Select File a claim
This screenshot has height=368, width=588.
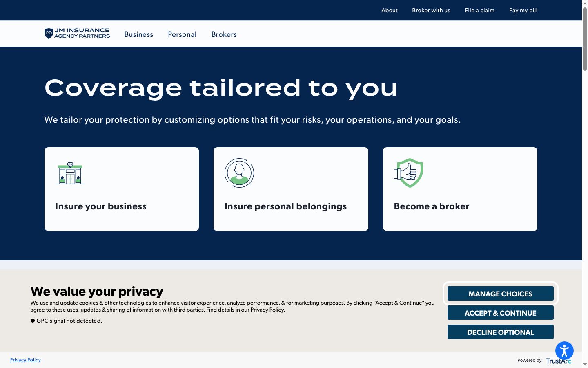click(x=480, y=10)
